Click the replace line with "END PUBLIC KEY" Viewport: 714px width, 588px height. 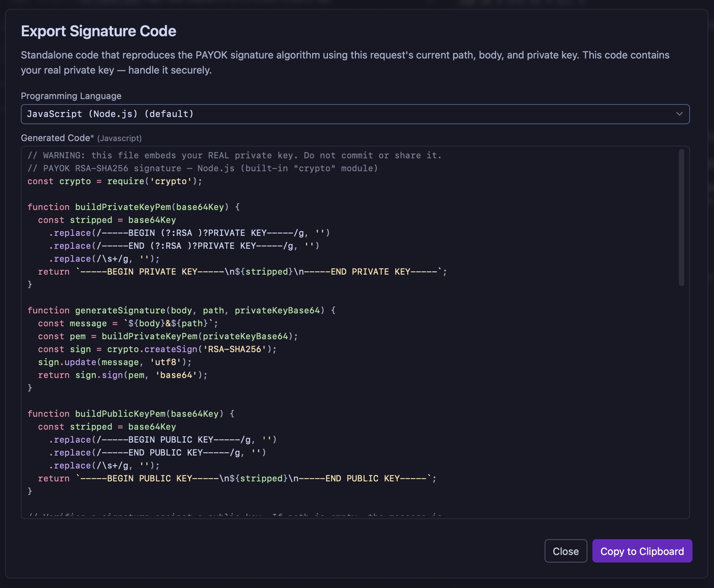pyautogui.click(x=158, y=453)
